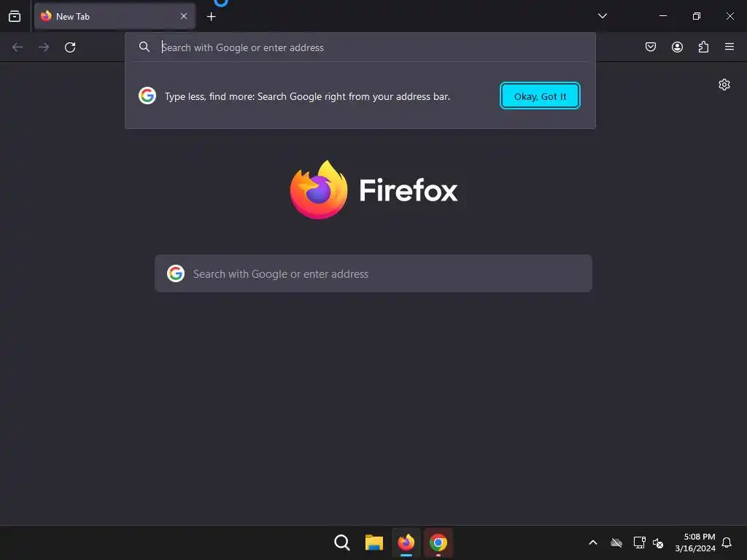Open Windows taskbar Search
Image resolution: width=747 pixels, height=560 pixels.
[x=342, y=542]
